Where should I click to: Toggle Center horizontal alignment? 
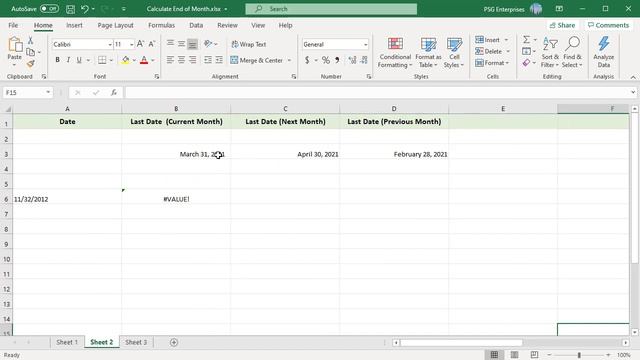pos(181,60)
